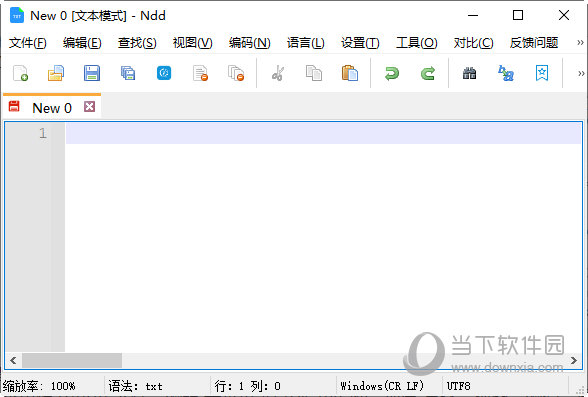Open the 编码(N) menu
The width and height of the screenshot is (588, 397).
click(250, 43)
